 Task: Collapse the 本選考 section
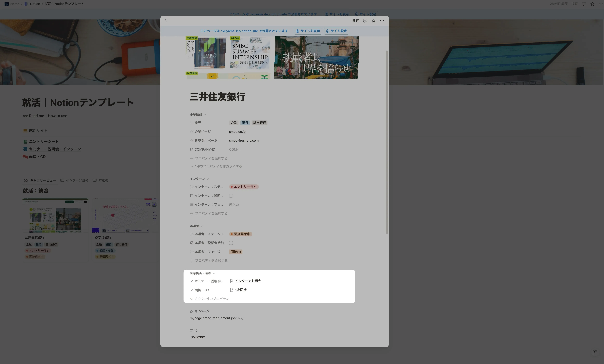pos(202,226)
